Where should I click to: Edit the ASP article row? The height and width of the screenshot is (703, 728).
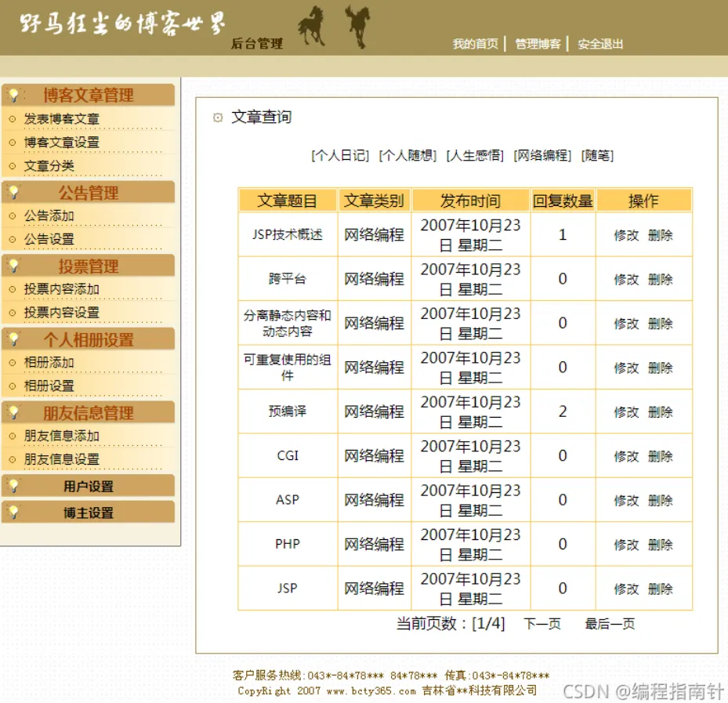pyautogui.click(x=626, y=501)
